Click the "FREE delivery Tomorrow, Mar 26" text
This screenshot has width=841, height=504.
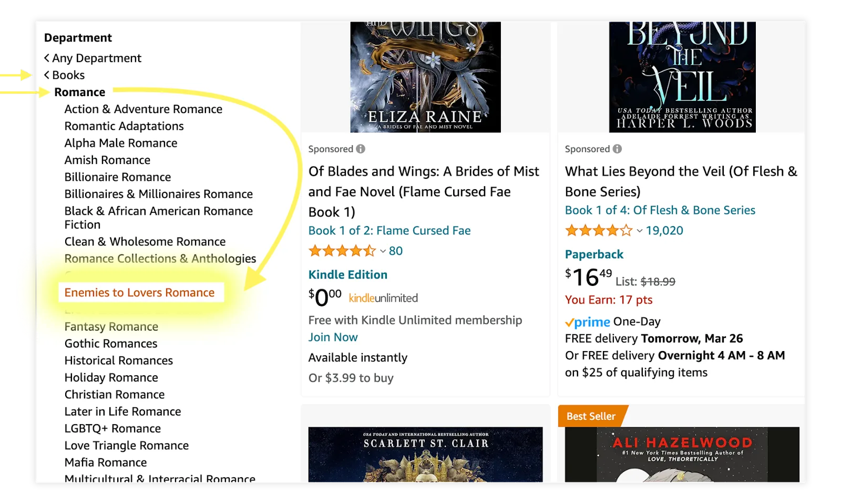click(x=654, y=338)
